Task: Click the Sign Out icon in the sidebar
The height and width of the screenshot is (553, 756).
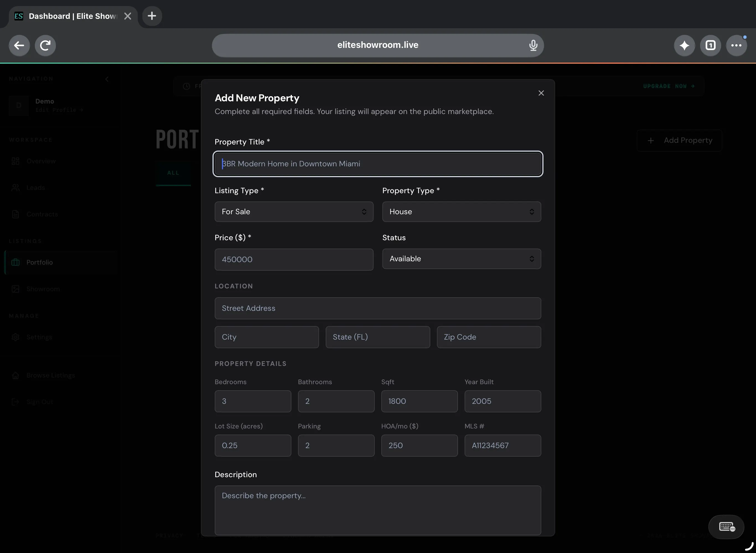Action: [x=15, y=402]
